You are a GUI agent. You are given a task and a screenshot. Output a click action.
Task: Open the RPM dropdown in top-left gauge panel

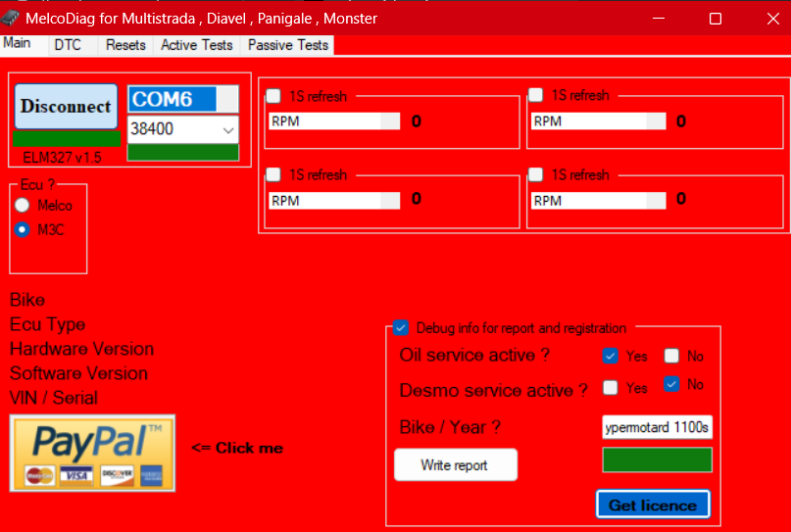[334, 121]
